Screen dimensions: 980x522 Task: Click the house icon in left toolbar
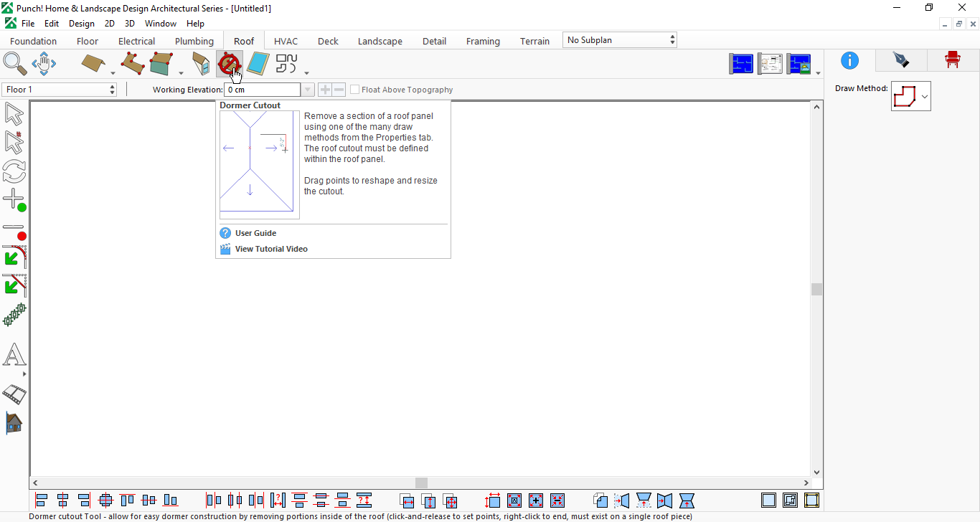pos(14,423)
